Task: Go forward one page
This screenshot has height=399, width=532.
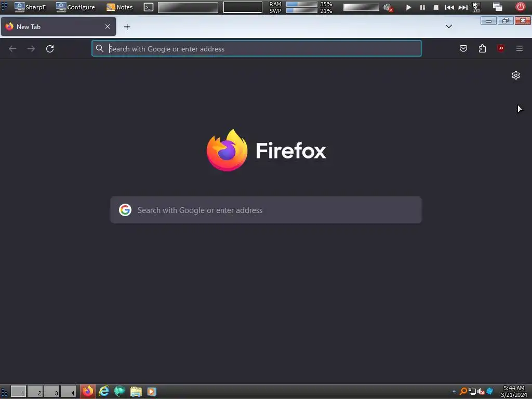Action: [31, 49]
